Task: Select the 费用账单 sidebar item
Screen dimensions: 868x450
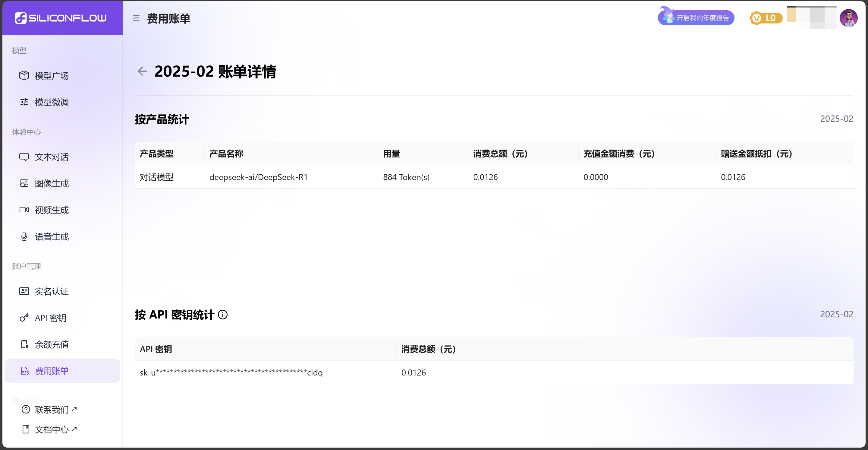Action: tap(52, 371)
